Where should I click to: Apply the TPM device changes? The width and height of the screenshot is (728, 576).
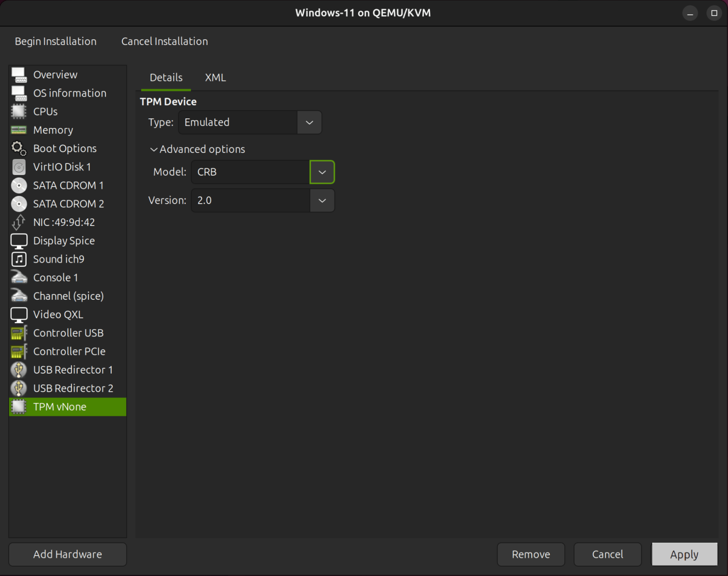point(684,554)
